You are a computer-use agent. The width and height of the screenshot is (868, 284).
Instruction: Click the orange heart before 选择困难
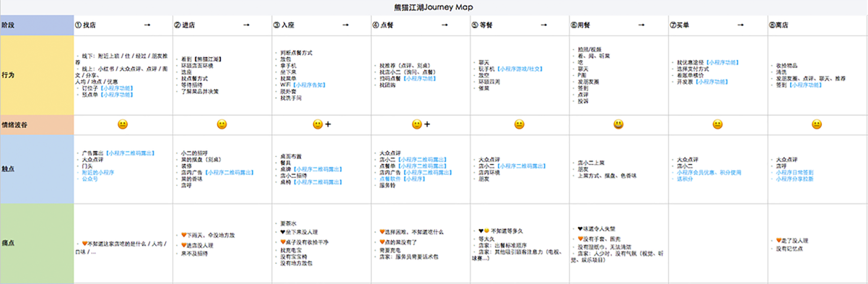(x=382, y=231)
